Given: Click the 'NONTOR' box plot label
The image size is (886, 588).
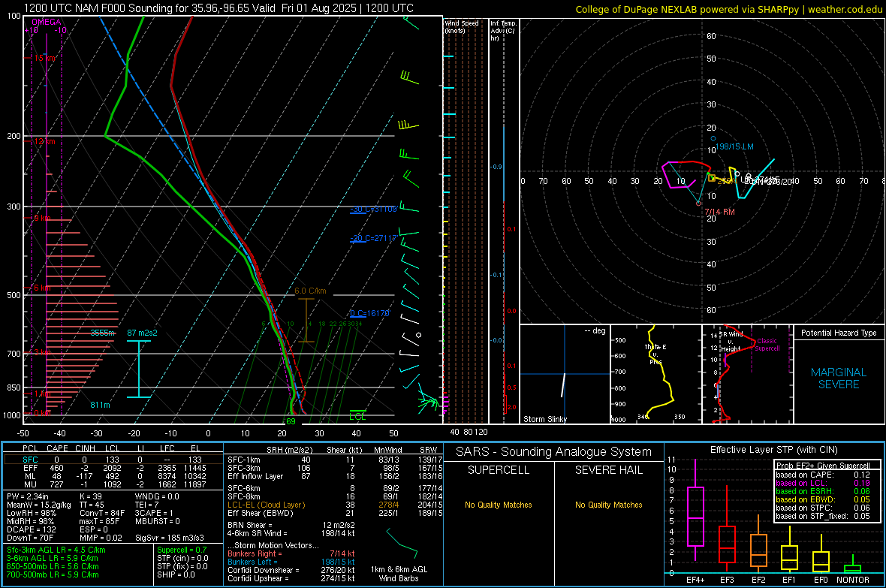Looking at the screenshot, I should click(x=853, y=580).
